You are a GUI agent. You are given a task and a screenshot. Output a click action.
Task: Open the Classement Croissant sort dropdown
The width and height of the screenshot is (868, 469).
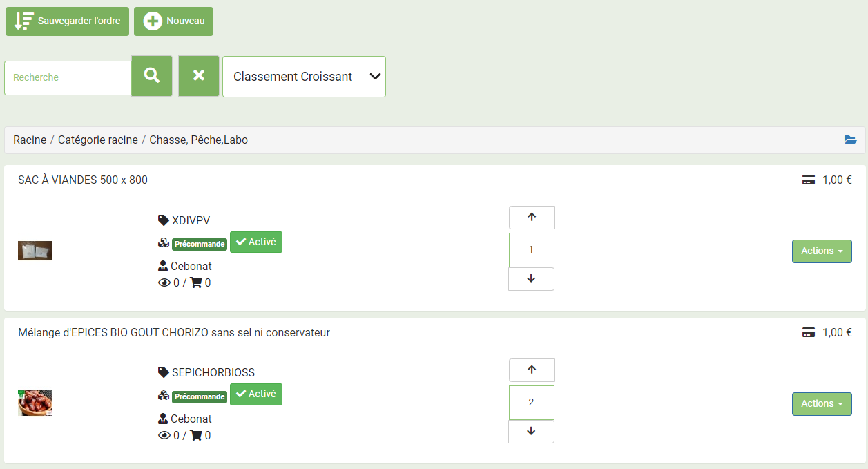(304, 77)
